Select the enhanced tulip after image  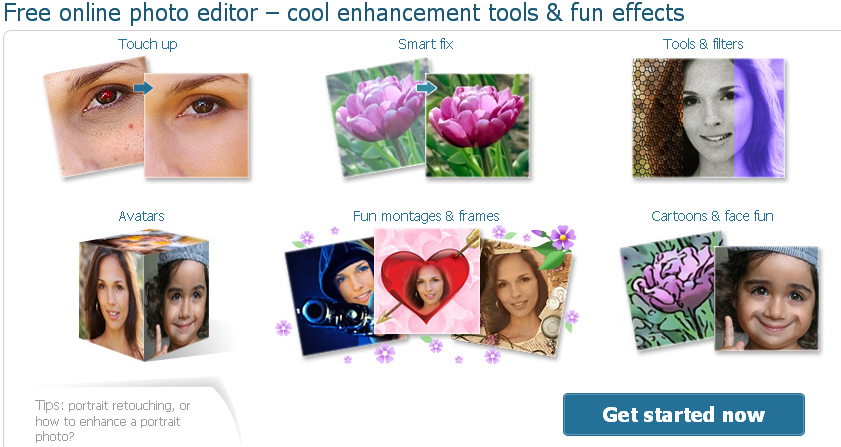click(x=477, y=126)
